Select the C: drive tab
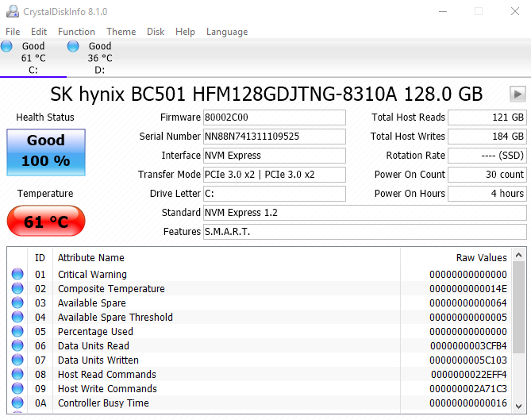 point(33,58)
